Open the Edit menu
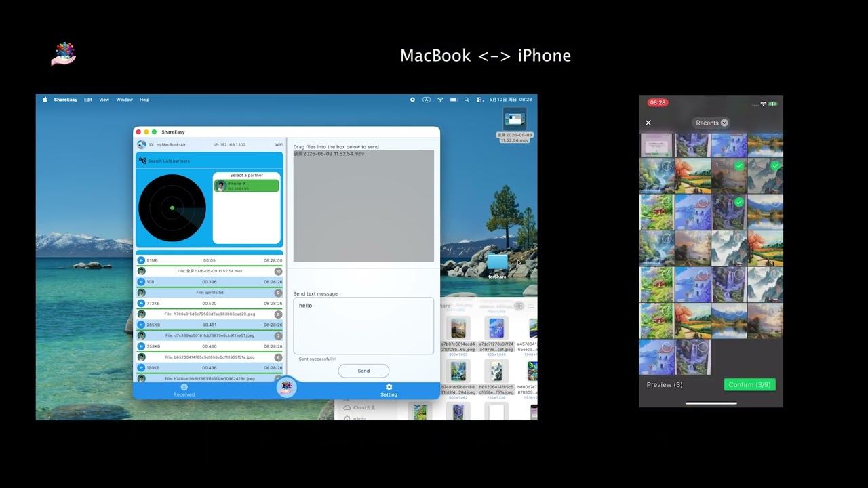Image resolution: width=868 pixels, height=488 pixels. 88,100
